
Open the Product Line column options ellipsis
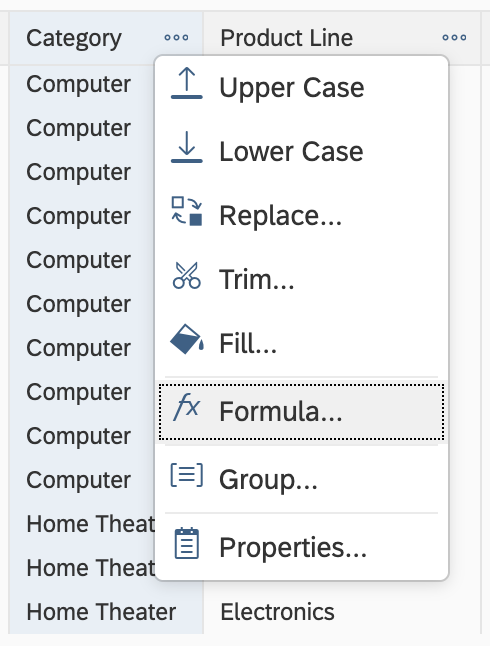click(455, 38)
